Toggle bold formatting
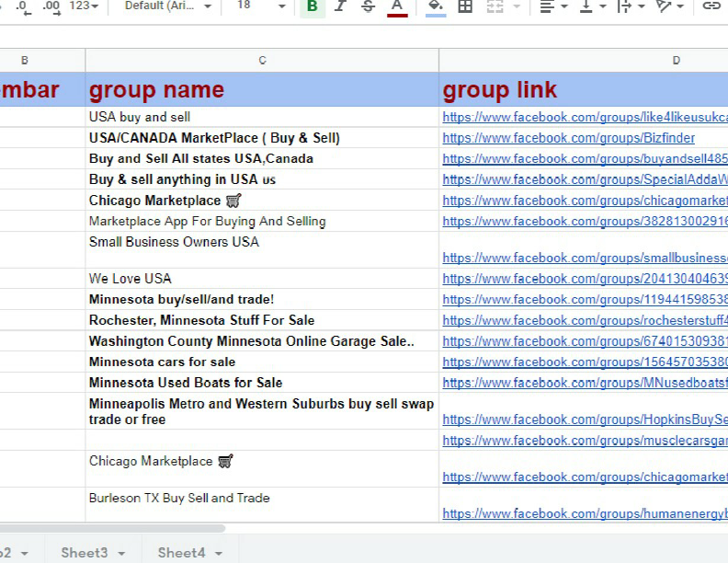This screenshot has width=728, height=563. click(x=313, y=6)
